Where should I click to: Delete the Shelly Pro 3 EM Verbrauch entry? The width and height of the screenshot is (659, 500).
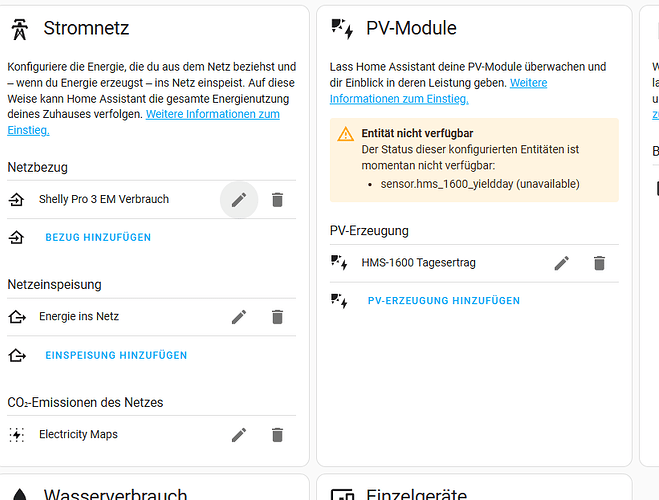277,200
